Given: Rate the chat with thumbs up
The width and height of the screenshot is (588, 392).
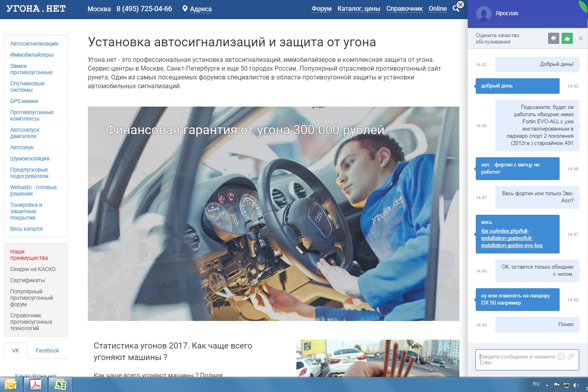Looking at the screenshot, I should [567, 38].
